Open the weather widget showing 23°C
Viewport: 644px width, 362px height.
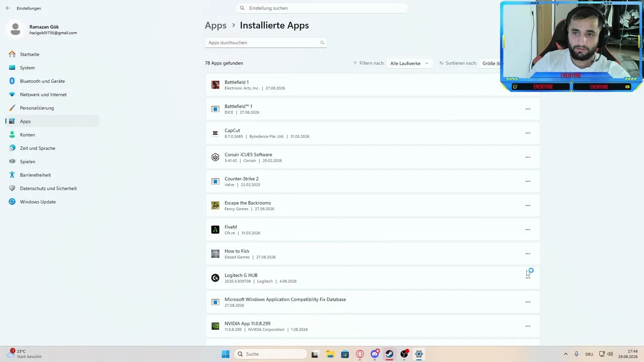pos(25,354)
